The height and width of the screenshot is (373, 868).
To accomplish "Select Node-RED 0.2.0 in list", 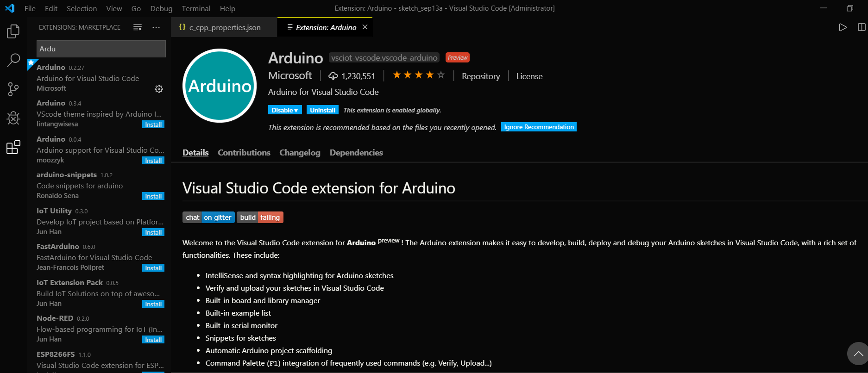I will click(x=99, y=329).
